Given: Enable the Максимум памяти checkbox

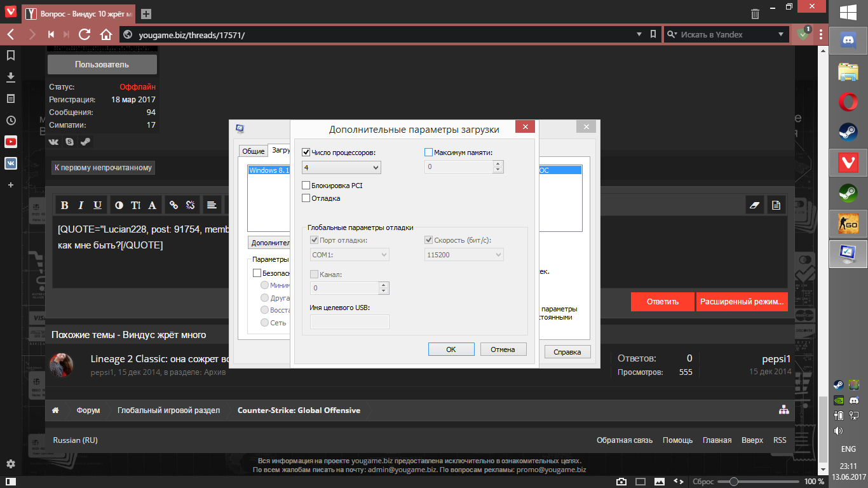Looking at the screenshot, I should (x=428, y=152).
